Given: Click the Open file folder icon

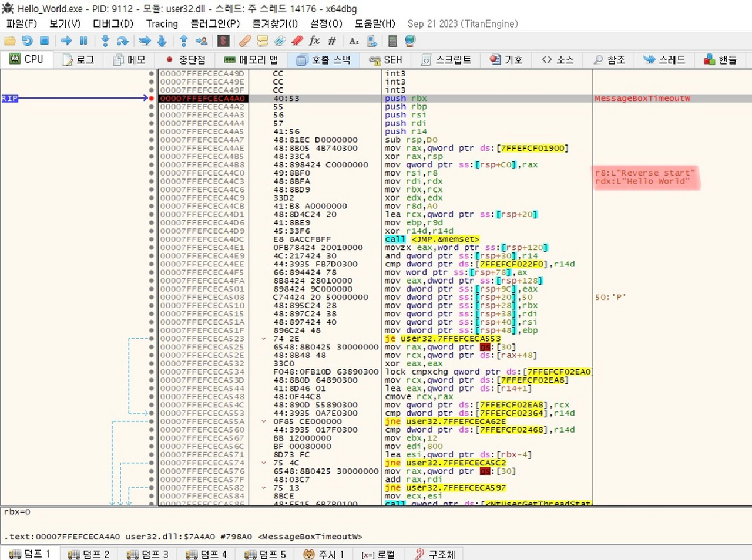Looking at the screenshot, I should [x=9, y=41].
